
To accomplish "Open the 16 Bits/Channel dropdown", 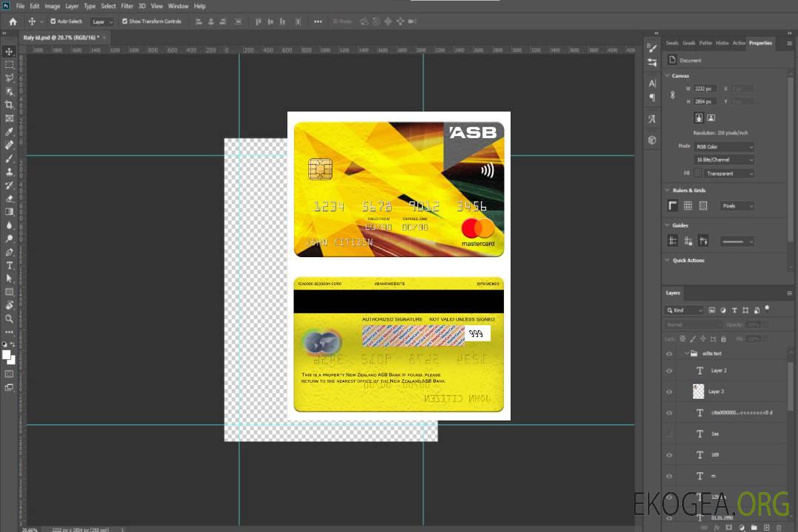I will pos(723,160).
